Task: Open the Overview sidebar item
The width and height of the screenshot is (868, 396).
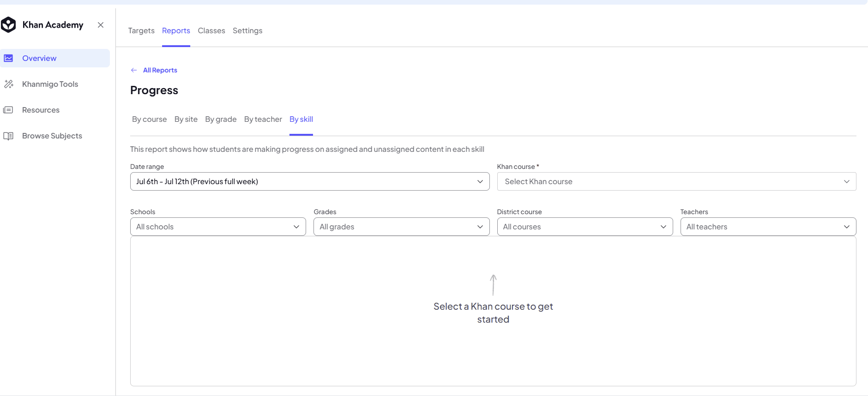Action: pyautogui.click(x=55, y=58)
